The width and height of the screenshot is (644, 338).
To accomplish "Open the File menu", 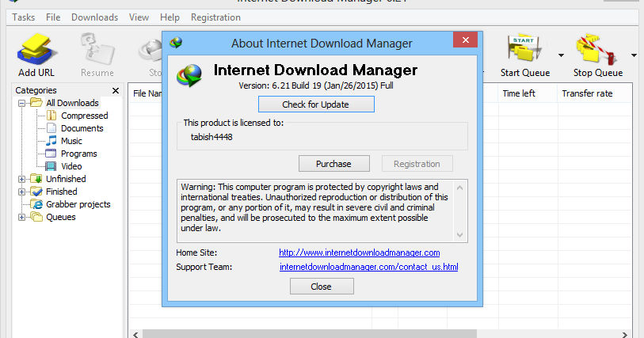I will tap(53, 17).
